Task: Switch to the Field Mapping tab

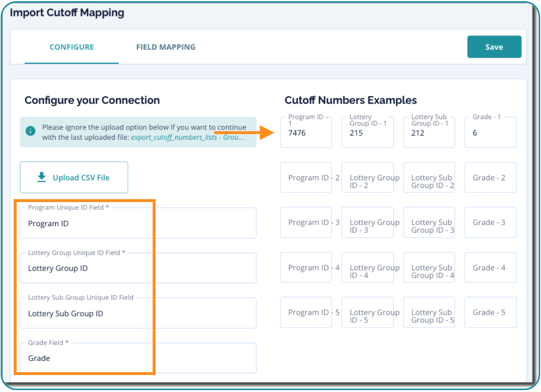Action: click(166, 47)
